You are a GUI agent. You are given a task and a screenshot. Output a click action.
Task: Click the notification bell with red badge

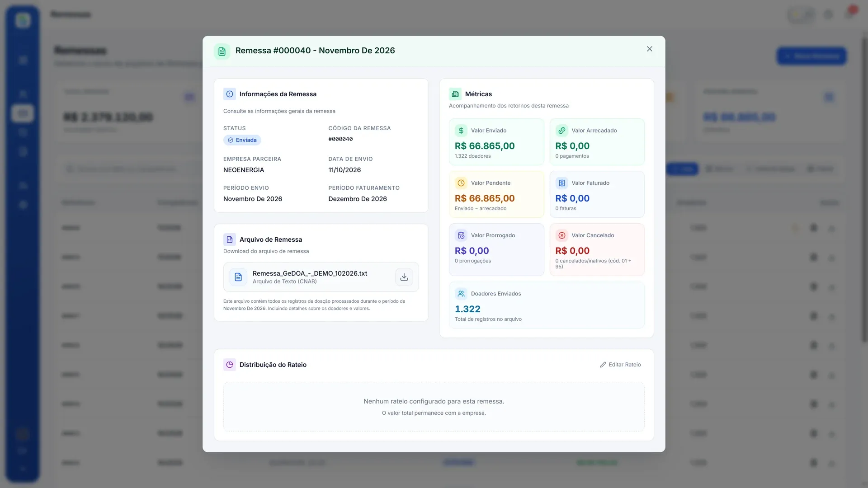pos(849,14)
